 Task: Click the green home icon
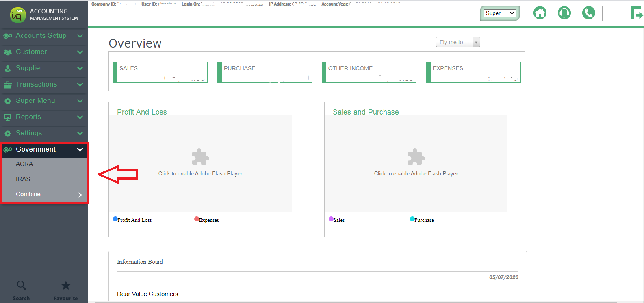(x=540, y=13)
